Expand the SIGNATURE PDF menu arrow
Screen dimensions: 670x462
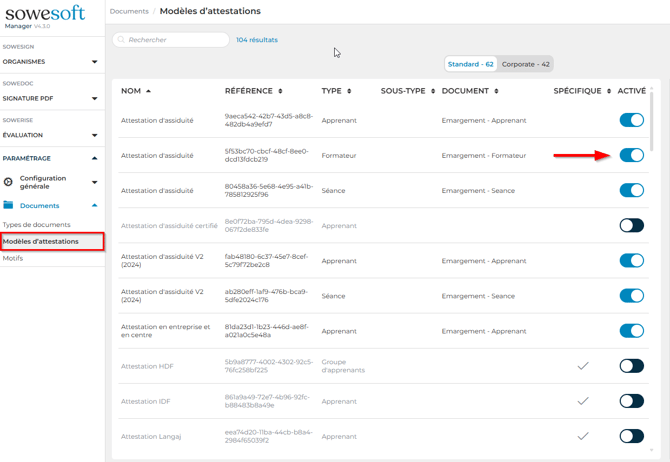[94, 98]
